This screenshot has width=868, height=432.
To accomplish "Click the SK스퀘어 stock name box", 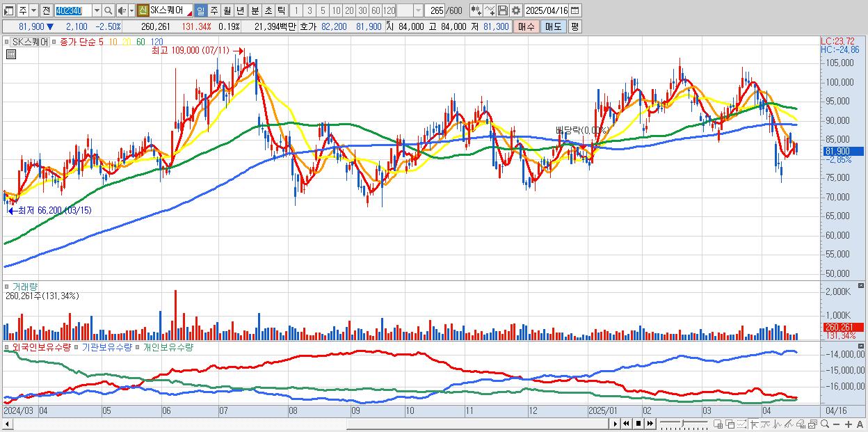I will point(170,10).
